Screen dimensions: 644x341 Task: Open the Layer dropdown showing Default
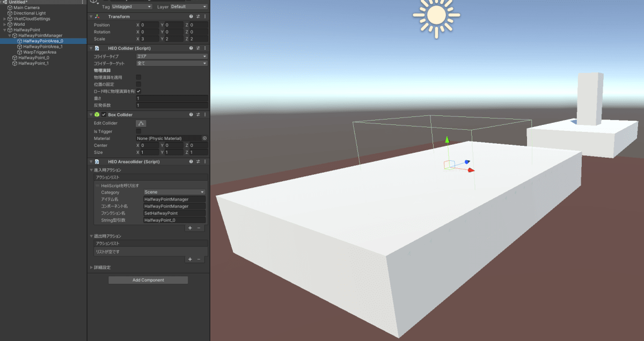[189, 6]
